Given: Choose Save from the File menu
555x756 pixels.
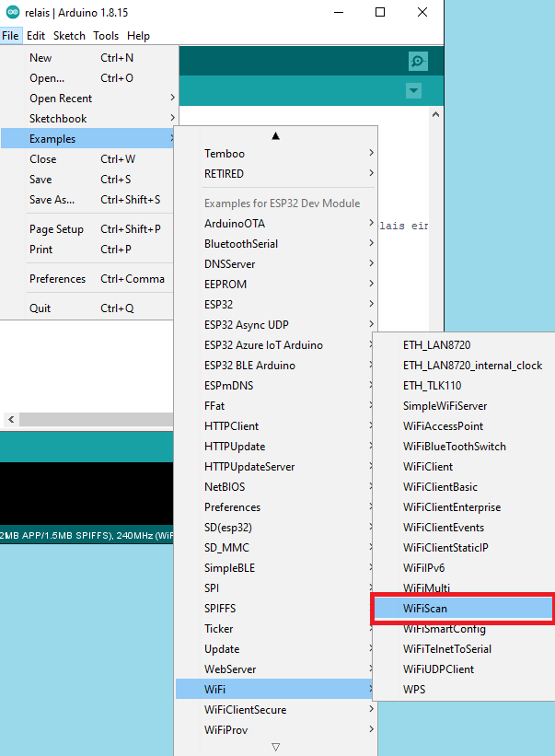Looking at the screenshot, I should pos(87,180).
